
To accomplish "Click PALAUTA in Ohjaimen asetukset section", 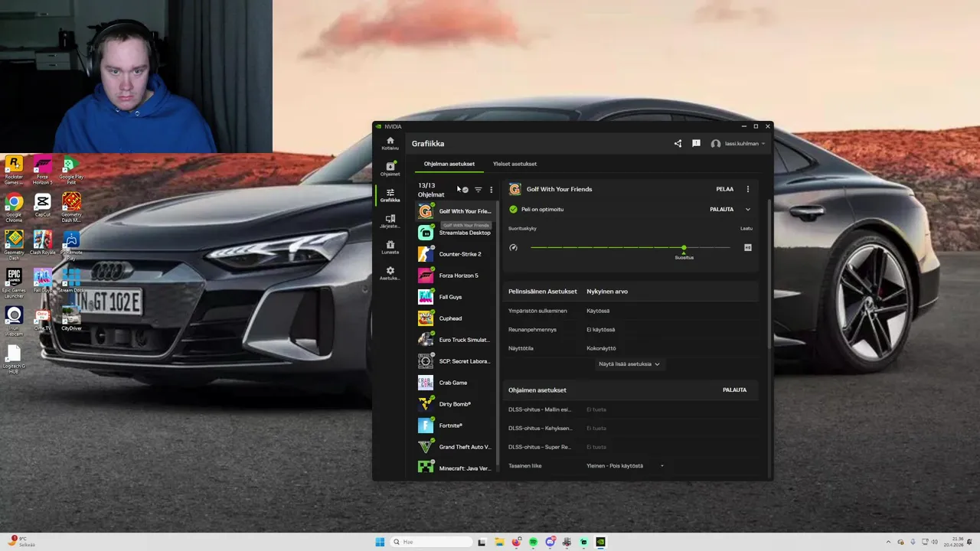I will point(734,390).
